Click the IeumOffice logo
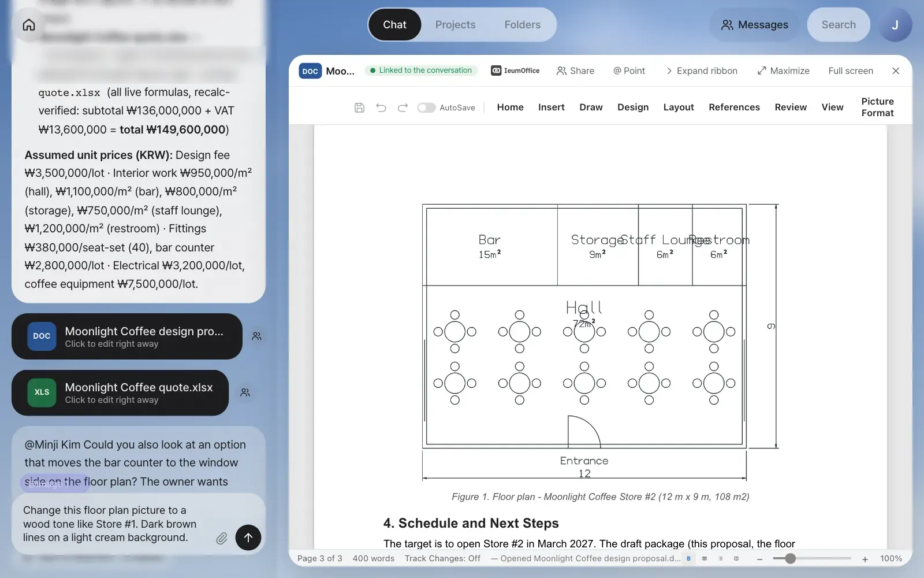 (x=515, y=71)
